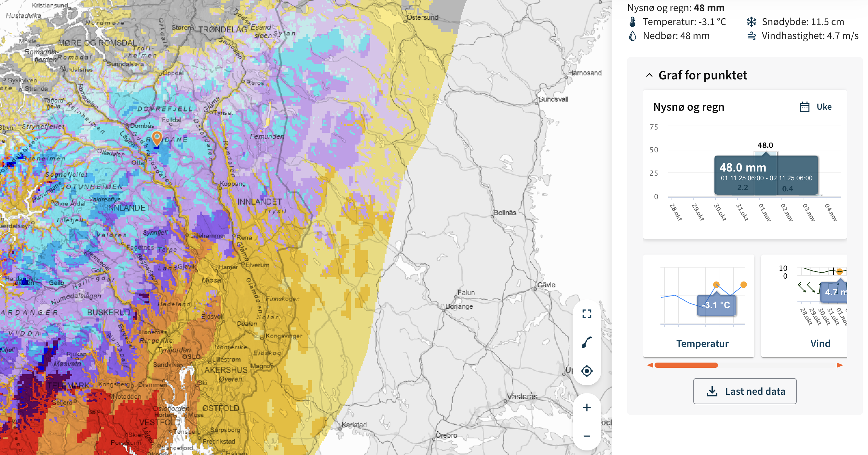This screenshot has height=455, width=868.
Task: Click the fullscreen map icon
Action: coord(587,314)
